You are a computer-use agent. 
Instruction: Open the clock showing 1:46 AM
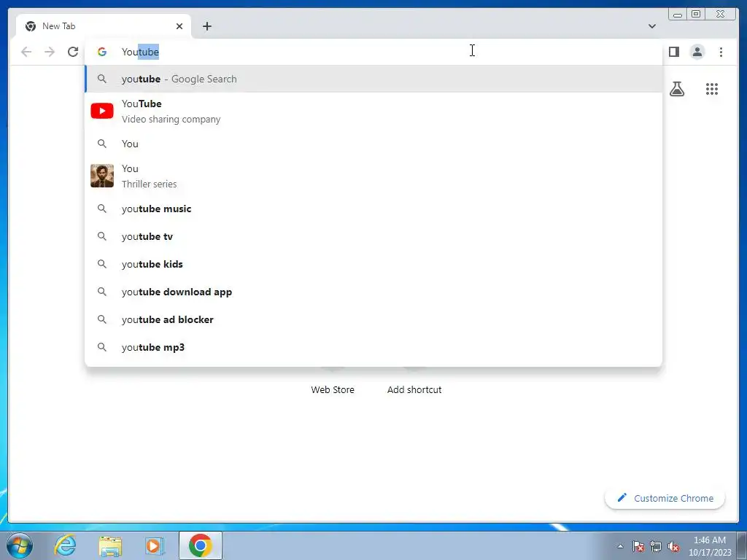[x=710, y=546]
